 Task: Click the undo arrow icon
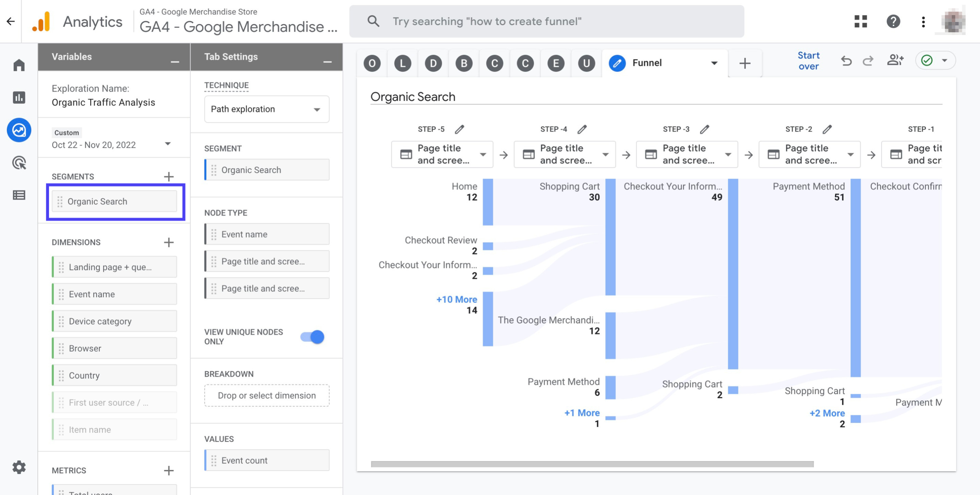[847, 60]
